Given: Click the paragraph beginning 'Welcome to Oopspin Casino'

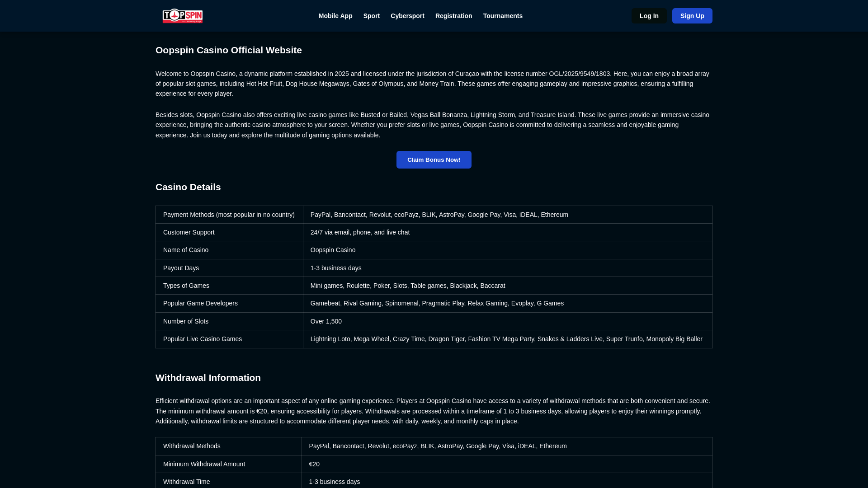Looking at the screenshot, I should click(x=433, y=84).
